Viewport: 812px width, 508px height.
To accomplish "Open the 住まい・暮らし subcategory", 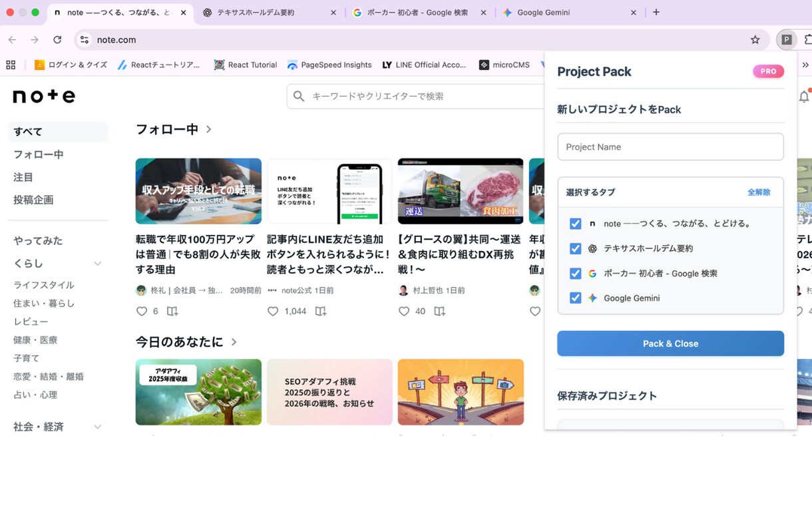I will 44,304.
